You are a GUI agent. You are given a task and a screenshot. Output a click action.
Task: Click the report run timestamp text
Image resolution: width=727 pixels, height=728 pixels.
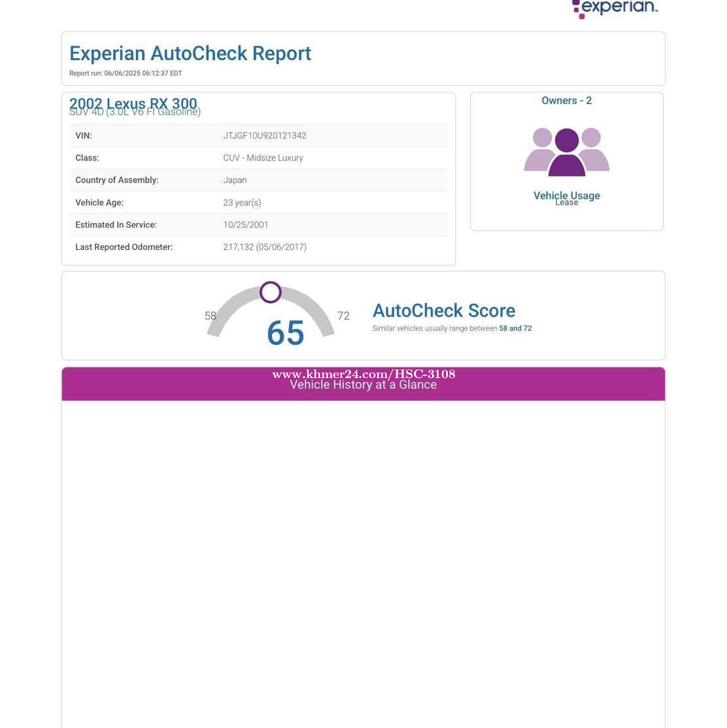click(x=126, y=73)
